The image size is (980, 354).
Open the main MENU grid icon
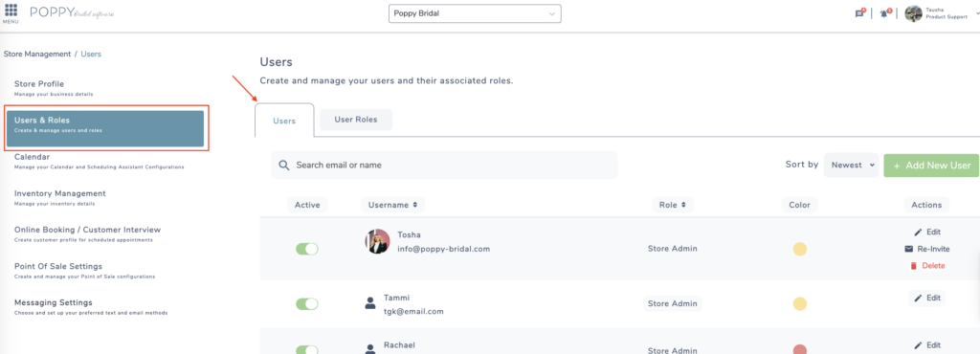(11, 11)
